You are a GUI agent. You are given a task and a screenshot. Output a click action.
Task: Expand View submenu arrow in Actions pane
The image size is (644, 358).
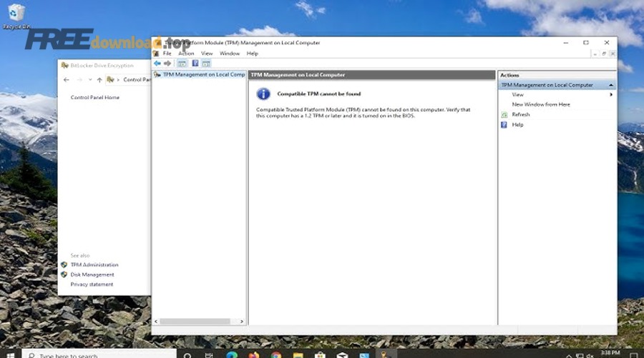click(611, 95)
